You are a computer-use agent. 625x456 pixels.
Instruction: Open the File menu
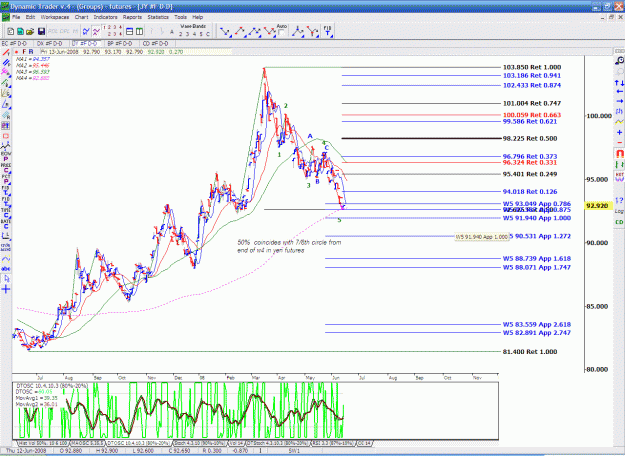[x=16, y=17]
